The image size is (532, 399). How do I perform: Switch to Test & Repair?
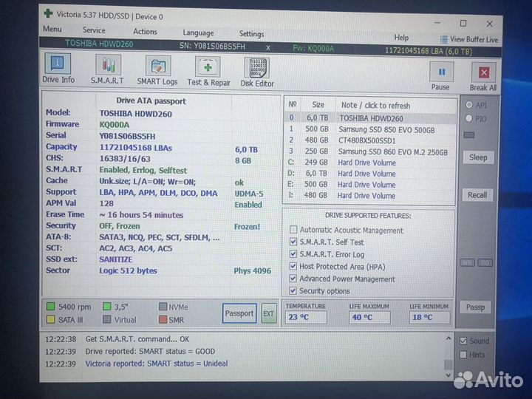click(x=208, y=71)
